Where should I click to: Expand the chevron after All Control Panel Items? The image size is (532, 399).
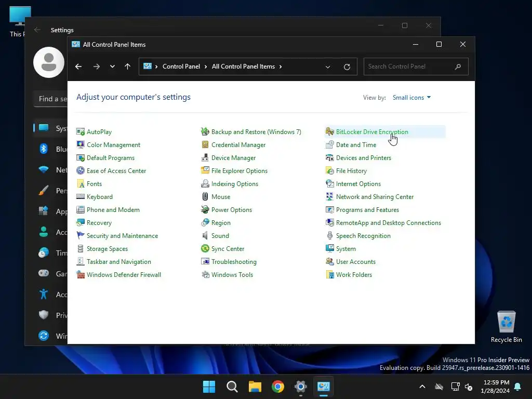pos(281,66)
